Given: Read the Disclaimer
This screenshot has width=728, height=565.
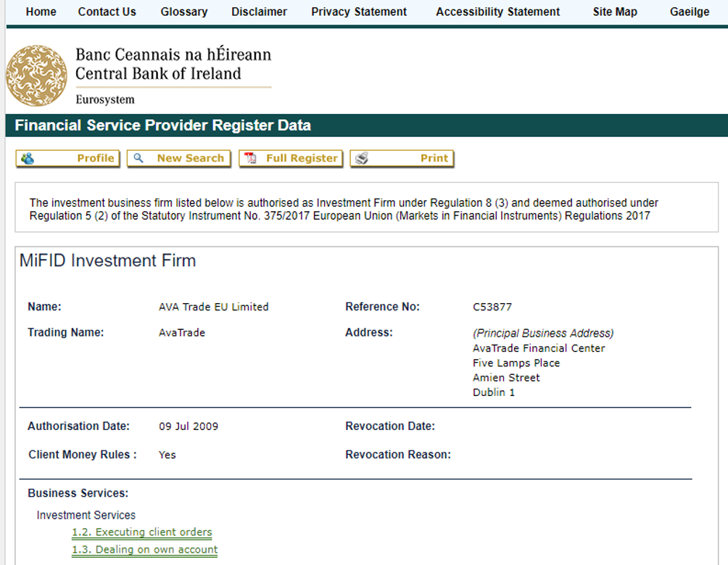Looking at the screenshot, I should 259,12.
